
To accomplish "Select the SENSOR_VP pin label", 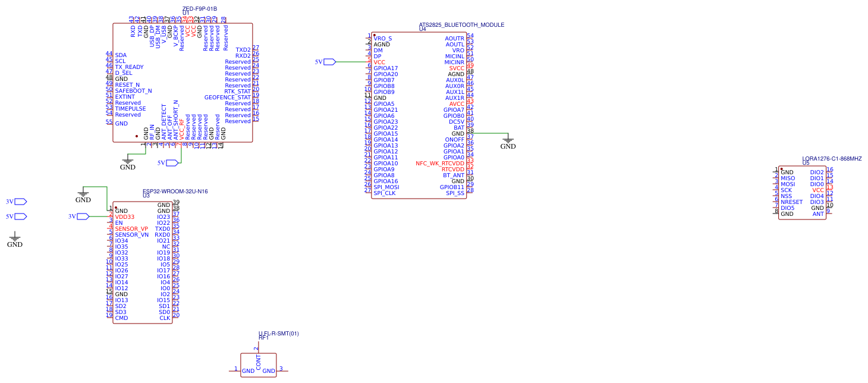I will [x=131, y=229].
